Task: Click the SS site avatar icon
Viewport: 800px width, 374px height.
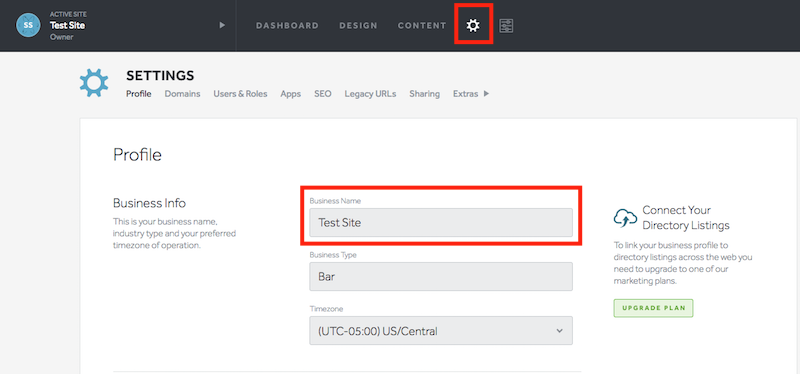Action: click(x=28, y=25)
